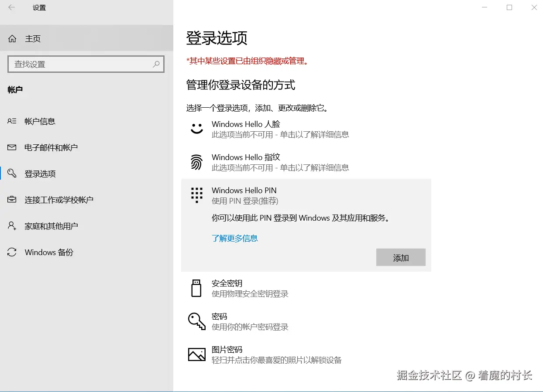Click the 帐户 section header
The image size is (543, 392).
pos(15,90)
